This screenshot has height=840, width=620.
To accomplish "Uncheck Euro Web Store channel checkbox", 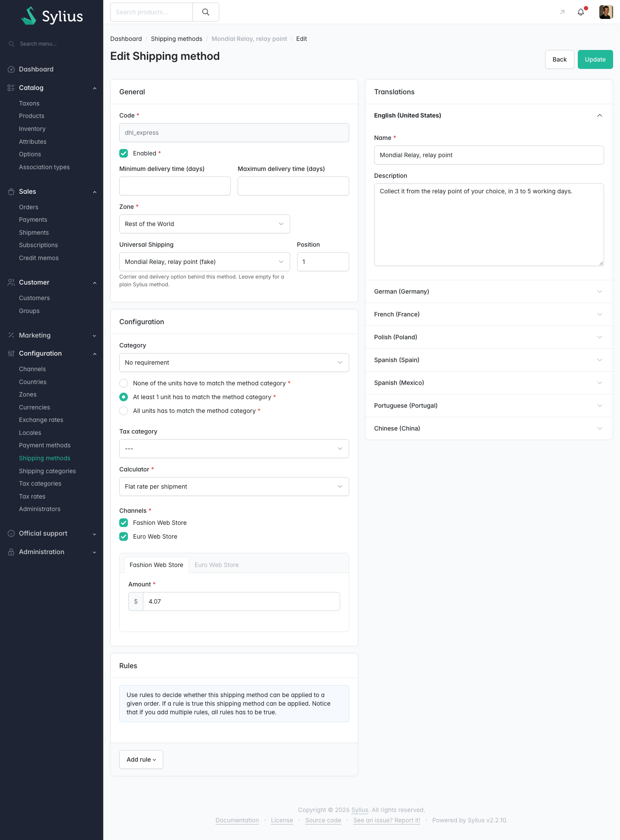I will [x=124, y=536].
